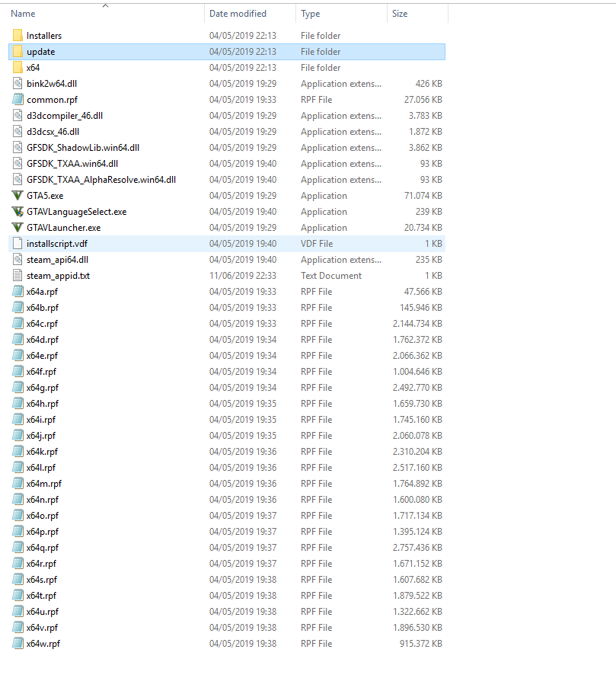
Task: Click the d3dcsx_46.dll file icon
Action: point(18,131)
